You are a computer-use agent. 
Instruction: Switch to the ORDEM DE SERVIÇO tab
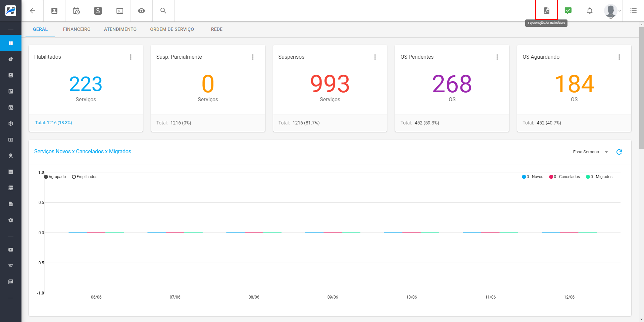pyautogui.click(x=172, y=30)
